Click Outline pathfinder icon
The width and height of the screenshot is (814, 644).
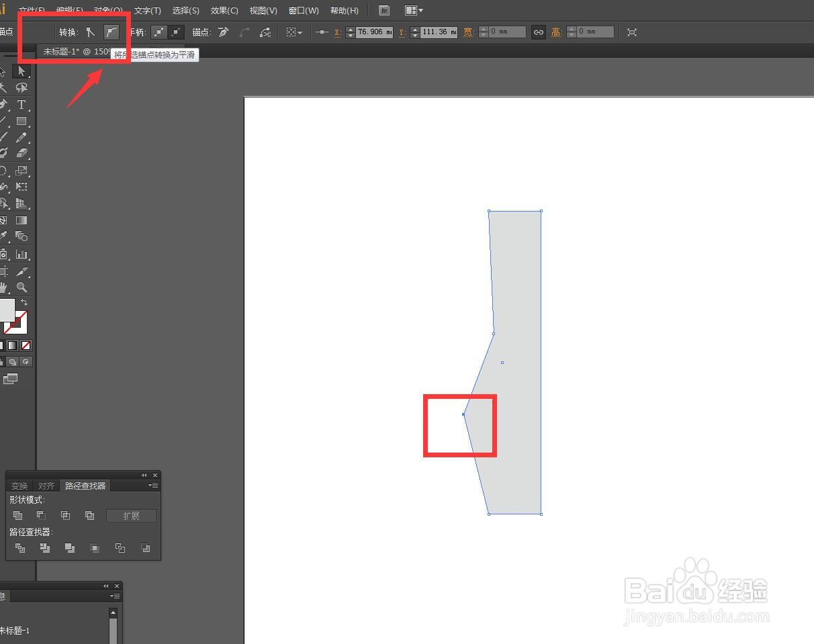click(x=120, y=548)
